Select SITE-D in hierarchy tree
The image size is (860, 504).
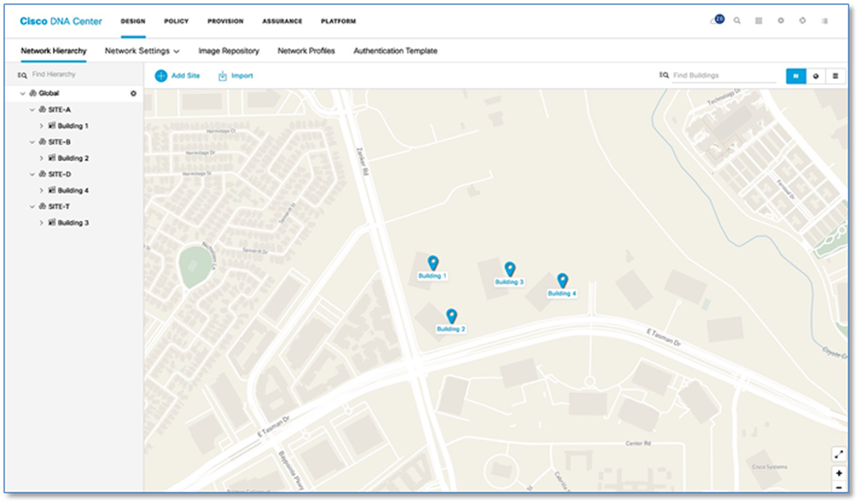(x=60, y=175)
